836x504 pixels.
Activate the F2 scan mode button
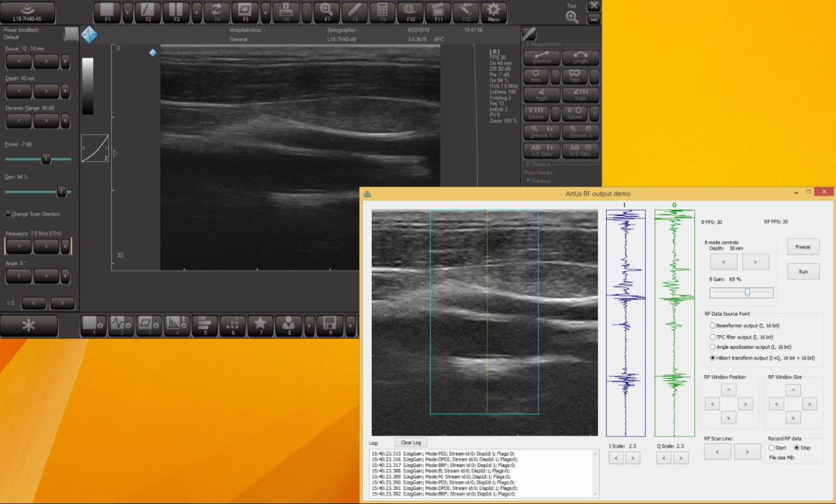point(148,12)
